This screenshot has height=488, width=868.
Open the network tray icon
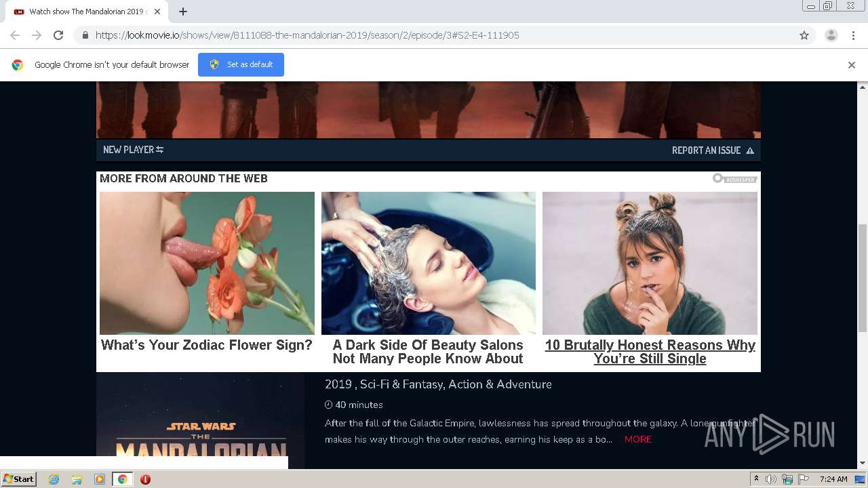tap(787, 479)
